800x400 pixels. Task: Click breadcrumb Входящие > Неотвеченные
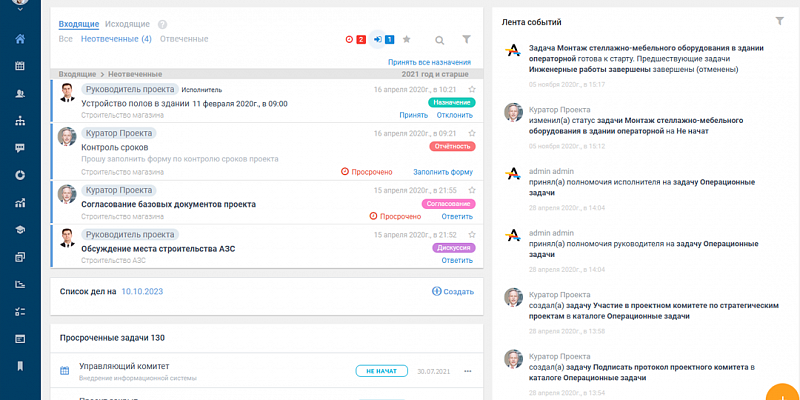coord(110,74)
